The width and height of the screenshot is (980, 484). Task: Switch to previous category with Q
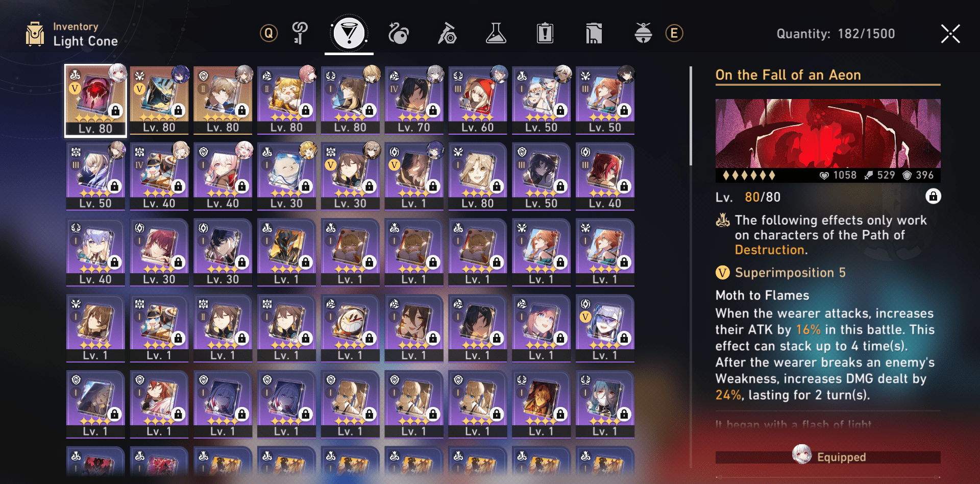[x=269, y=34]
